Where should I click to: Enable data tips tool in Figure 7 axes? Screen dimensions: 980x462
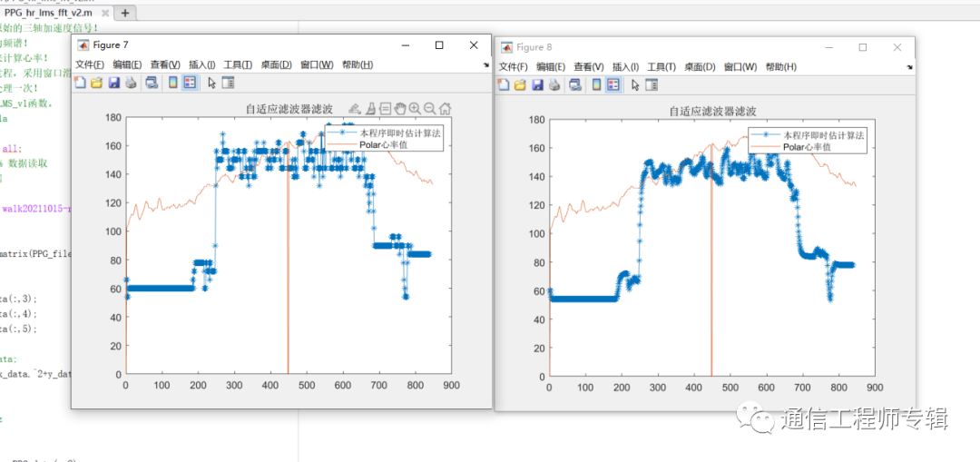(x=385, y=109)
